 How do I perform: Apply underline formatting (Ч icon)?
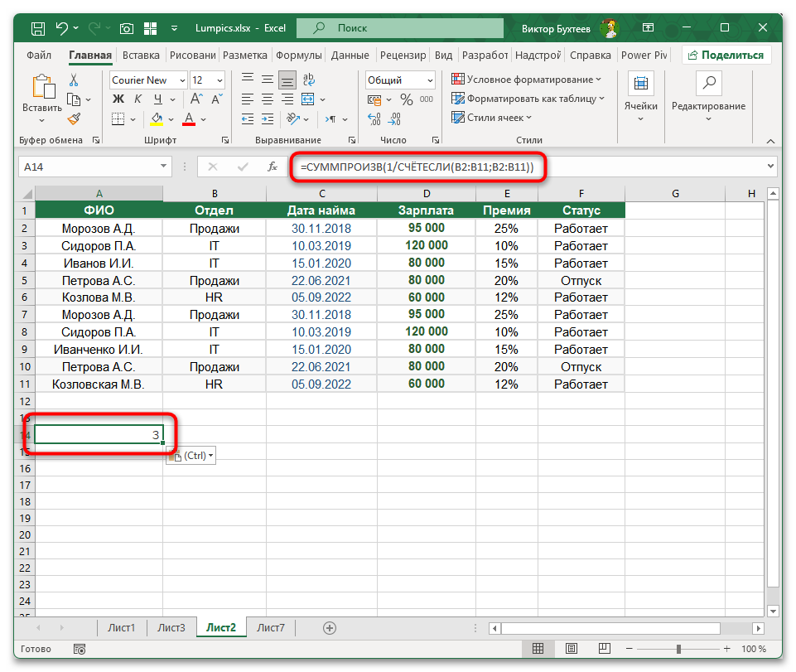[157, 97]
